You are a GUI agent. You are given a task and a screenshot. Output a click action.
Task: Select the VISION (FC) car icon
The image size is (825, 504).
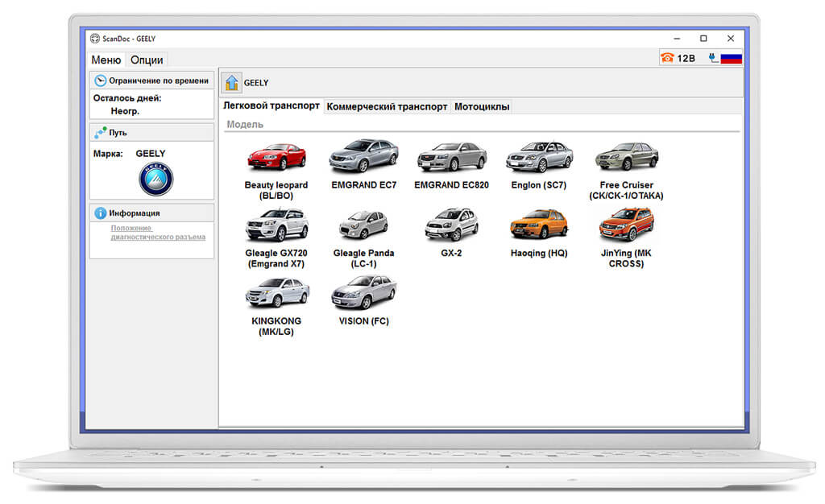(363, 291)
